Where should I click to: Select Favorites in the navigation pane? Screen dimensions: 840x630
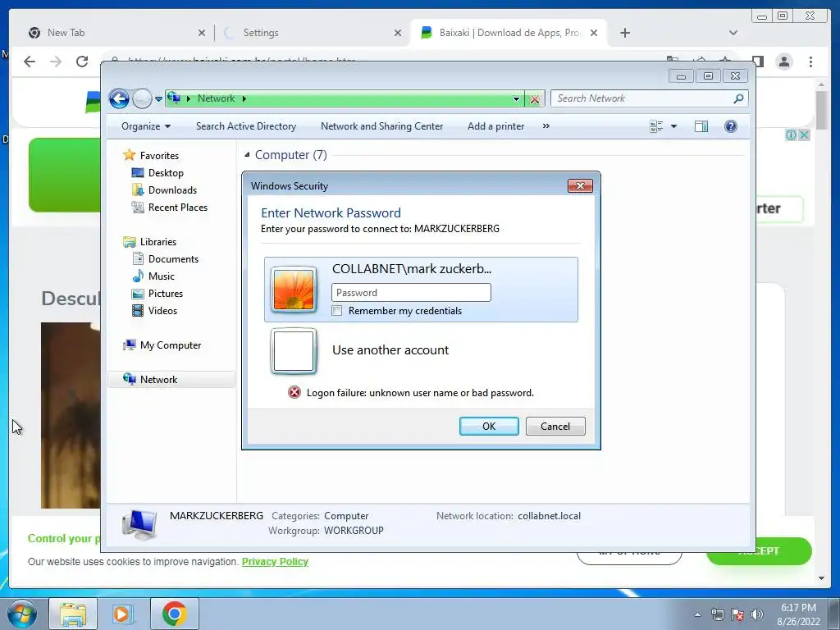159,155
